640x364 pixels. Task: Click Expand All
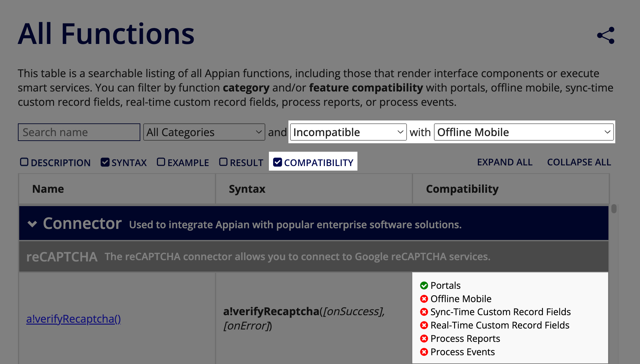(505, 162)
